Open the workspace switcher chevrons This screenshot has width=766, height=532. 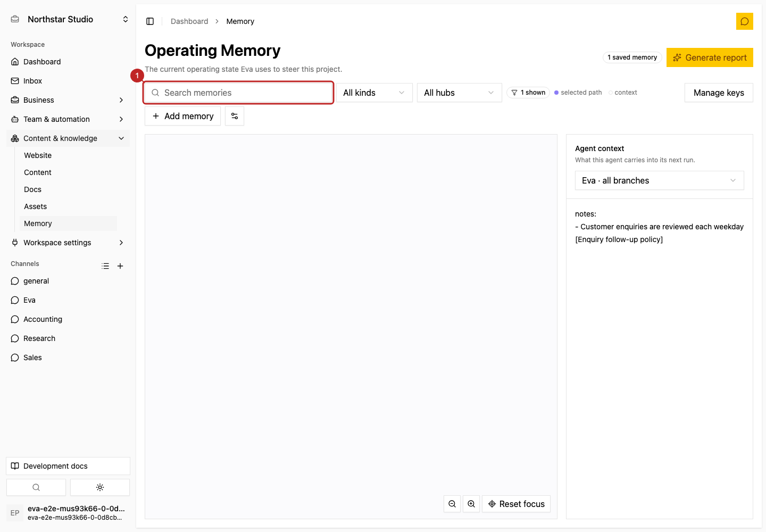[126, 19]
